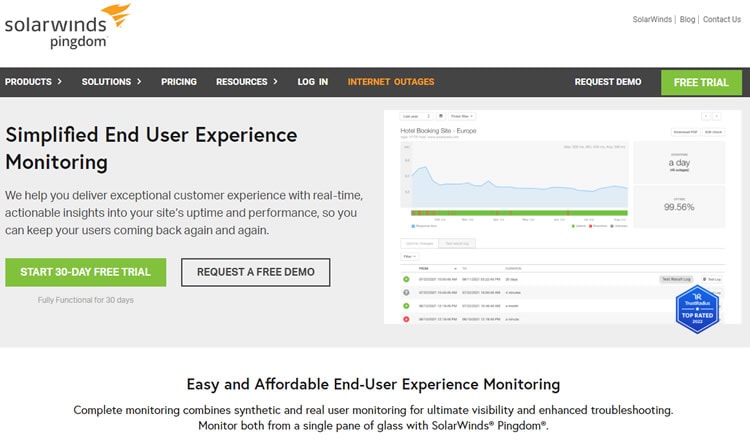
Task: Open the 'Last year' period dropdown in preview
Action: coord(416,116)
